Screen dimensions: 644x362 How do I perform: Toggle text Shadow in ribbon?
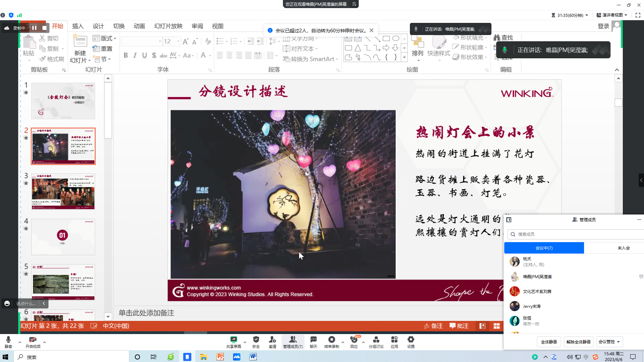pos(154,55)
